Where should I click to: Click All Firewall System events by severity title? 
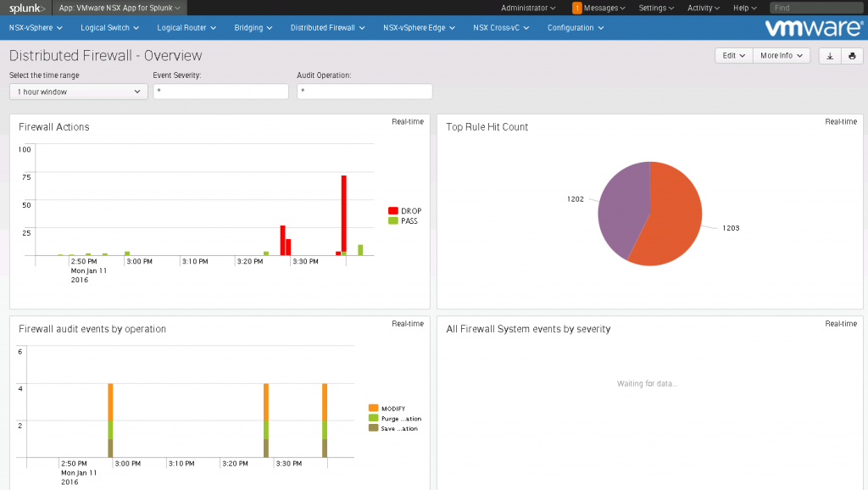coord(528,329)
